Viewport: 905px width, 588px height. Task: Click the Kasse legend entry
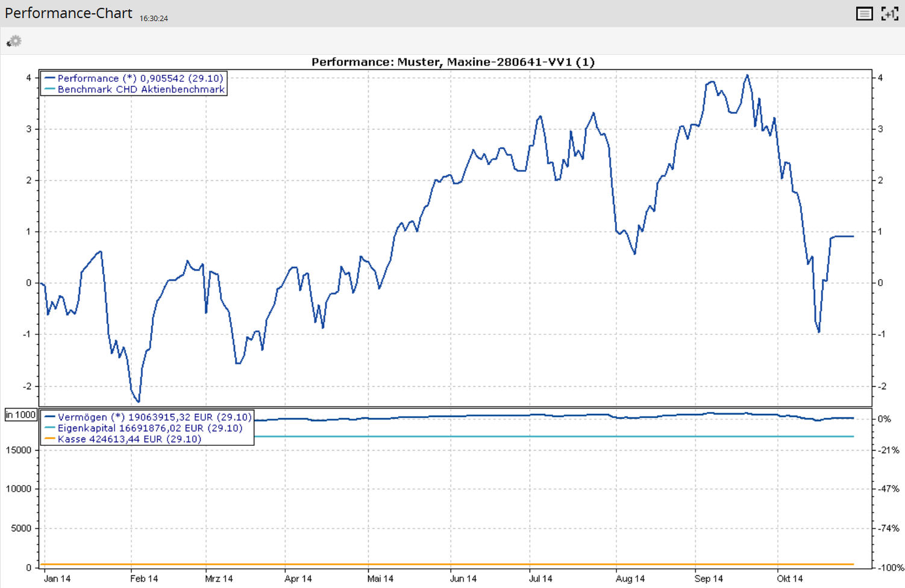129,439
